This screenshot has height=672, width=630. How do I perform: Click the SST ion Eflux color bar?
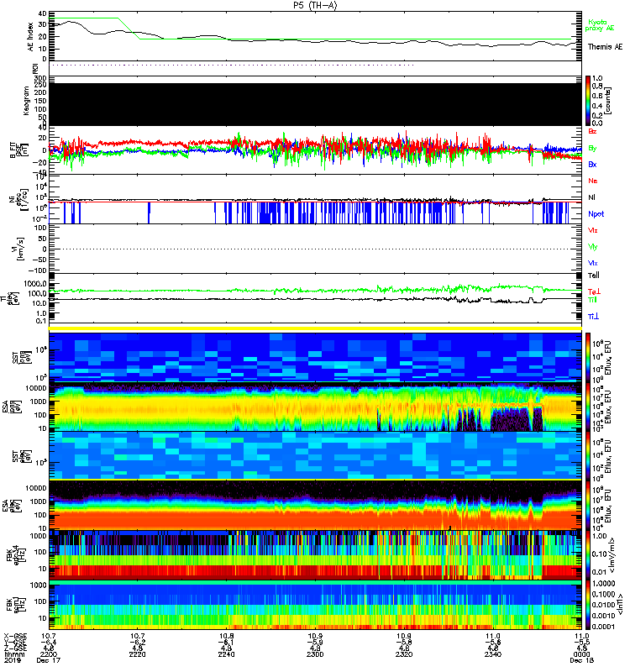(x=588, y=356)
